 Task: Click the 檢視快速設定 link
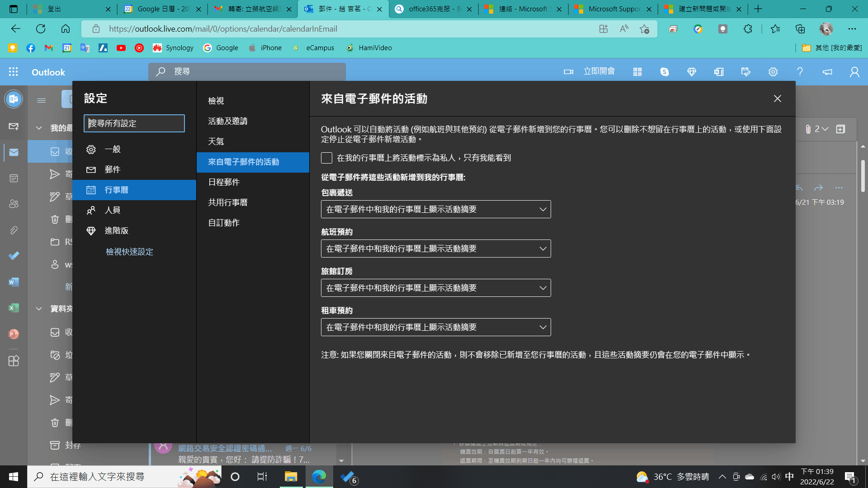[129, 252]
